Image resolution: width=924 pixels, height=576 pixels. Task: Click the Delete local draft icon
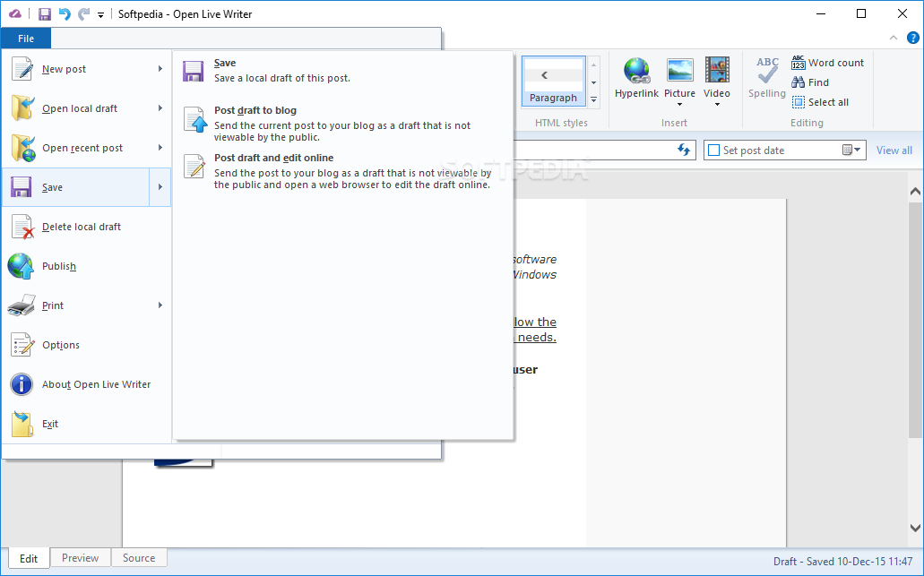pos(22,227)
